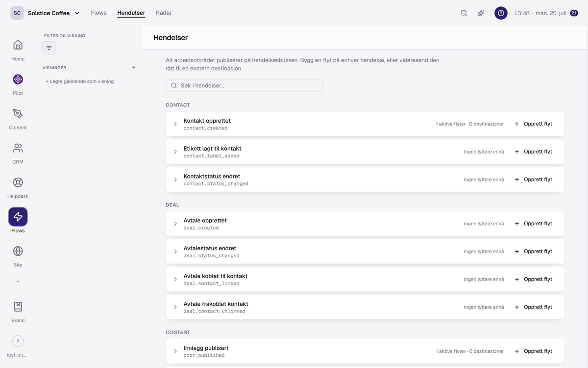
Task: Click Opprett flyt for contact.created
Action: [x=533, y=124]
